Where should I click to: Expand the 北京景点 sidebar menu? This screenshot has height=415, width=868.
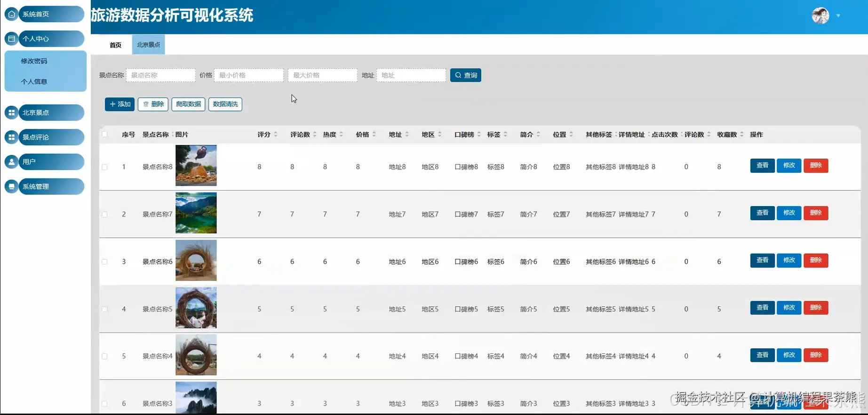coord(51,112)
